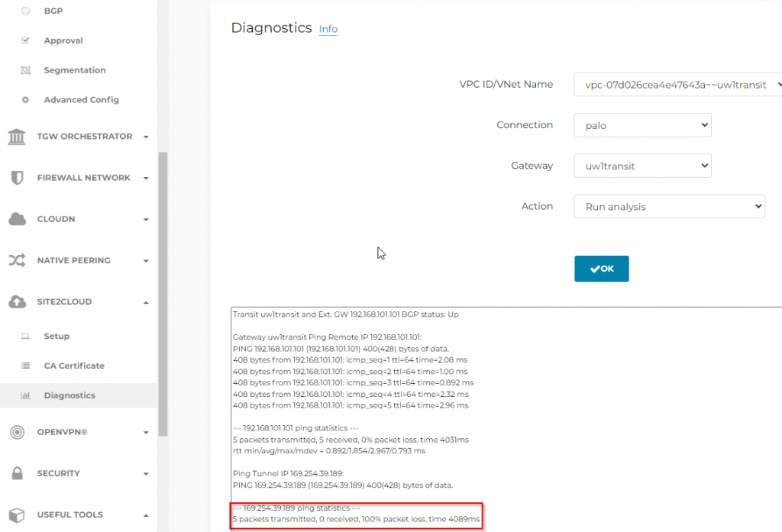This screenshot has width=782, height=532.
Task: Collapse the Site2Cloud menu arrow
Action: 146,302
